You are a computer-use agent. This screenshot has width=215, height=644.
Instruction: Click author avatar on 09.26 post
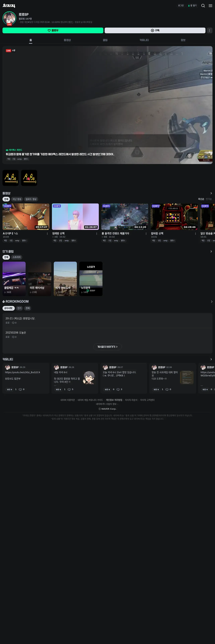56,367
